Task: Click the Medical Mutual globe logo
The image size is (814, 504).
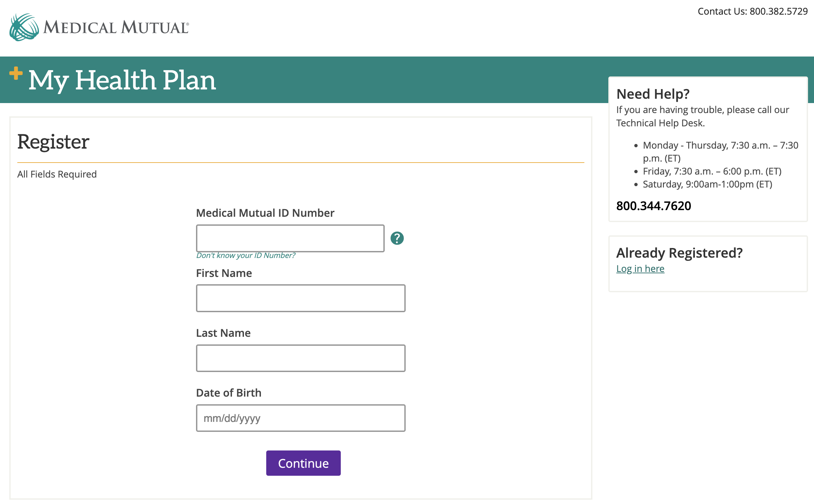Action: tap(24, 27)
